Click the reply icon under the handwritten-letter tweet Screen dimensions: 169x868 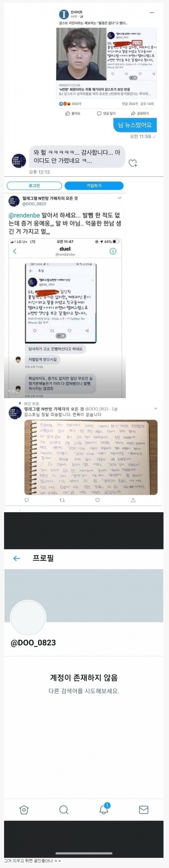coord(27,500)
